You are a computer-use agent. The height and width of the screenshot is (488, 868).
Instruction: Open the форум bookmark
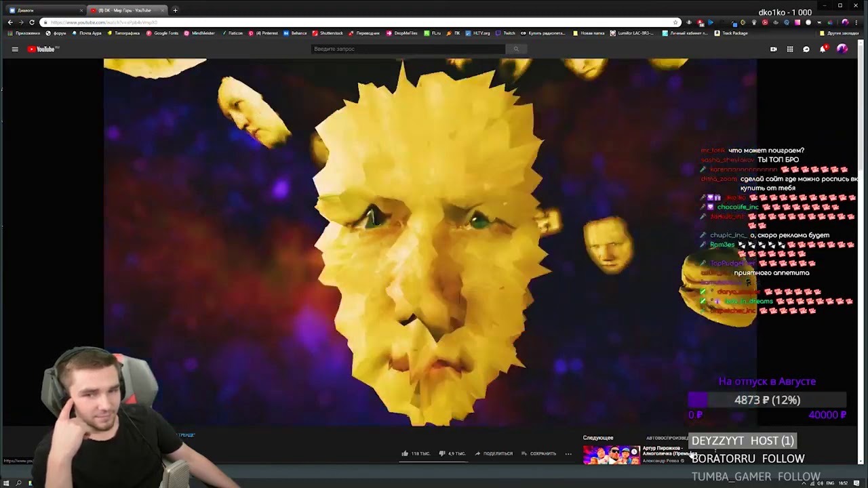pos(56,33)
